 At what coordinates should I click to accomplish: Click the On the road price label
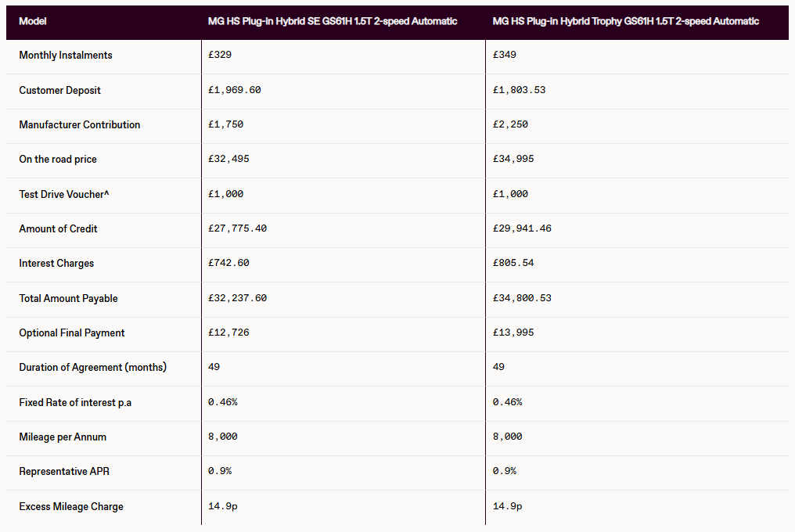click(58, 160)
